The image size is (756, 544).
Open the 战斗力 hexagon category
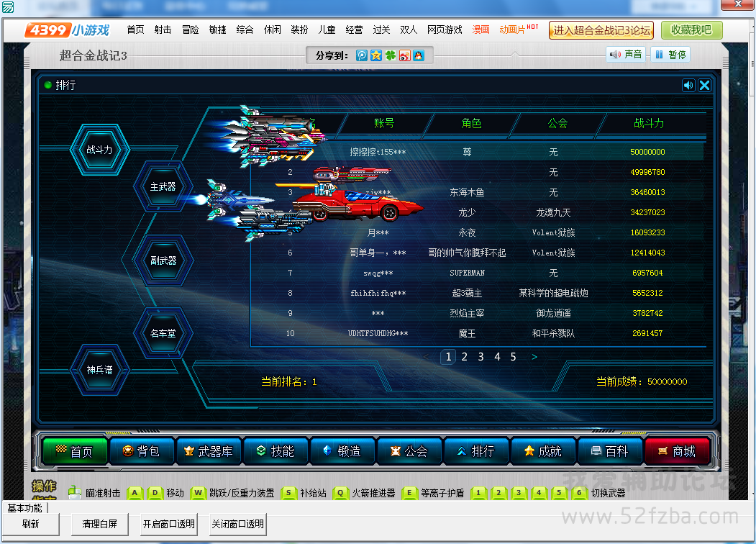click(x=100, y=150)
